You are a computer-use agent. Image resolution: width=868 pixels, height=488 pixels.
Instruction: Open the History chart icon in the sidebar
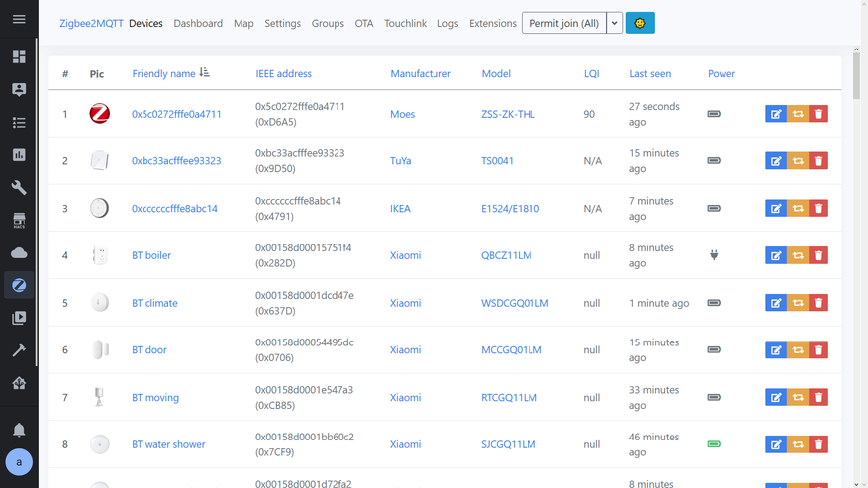point(19,155)
